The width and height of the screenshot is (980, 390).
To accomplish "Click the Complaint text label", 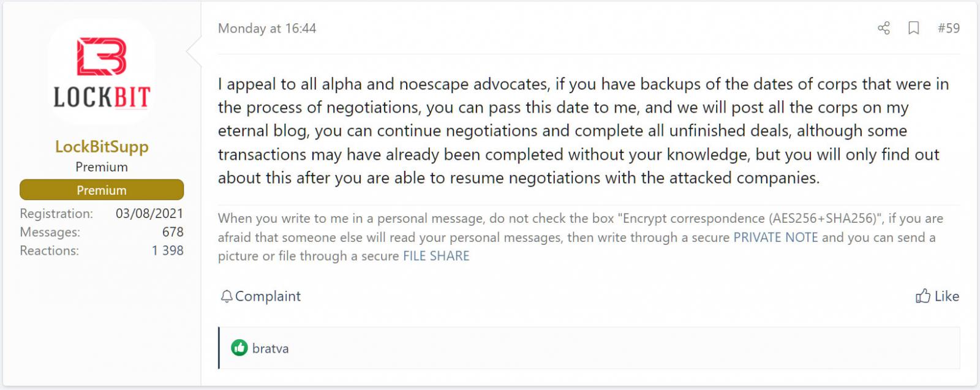I will pyautogui.click(x=268, y=296).
